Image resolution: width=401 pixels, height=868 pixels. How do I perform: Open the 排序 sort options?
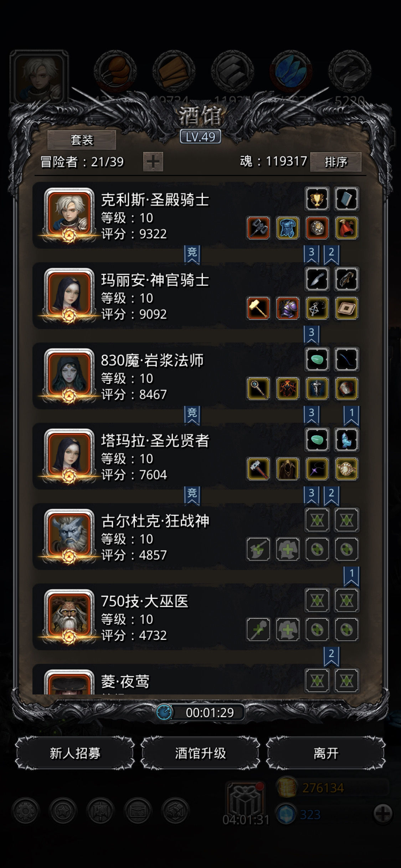pos(336,162)
